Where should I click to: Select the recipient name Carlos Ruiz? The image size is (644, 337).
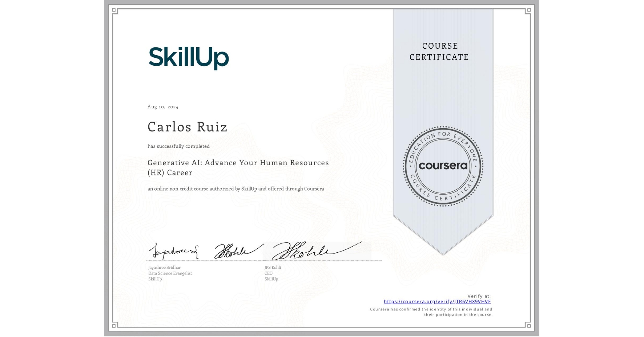[187, 127]
